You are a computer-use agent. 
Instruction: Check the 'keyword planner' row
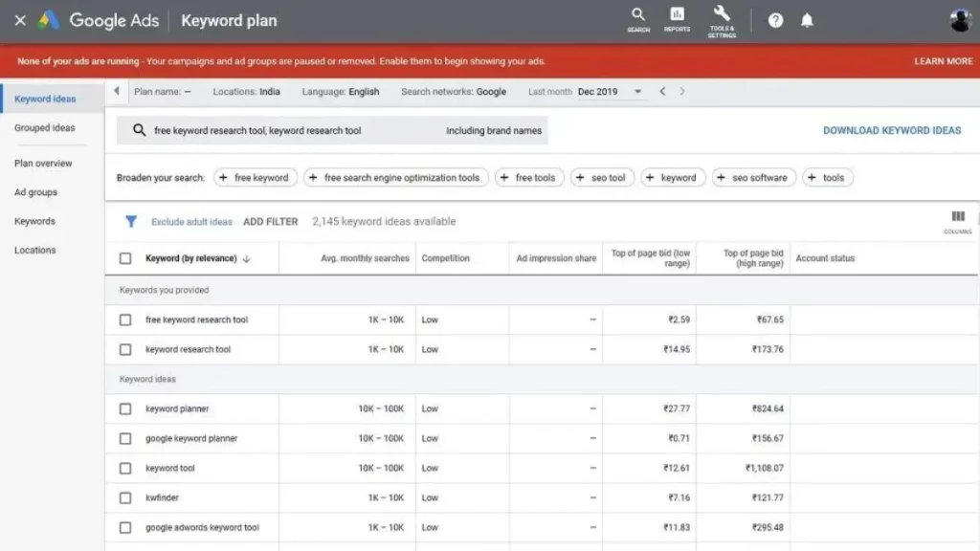(x=125, y=408)
